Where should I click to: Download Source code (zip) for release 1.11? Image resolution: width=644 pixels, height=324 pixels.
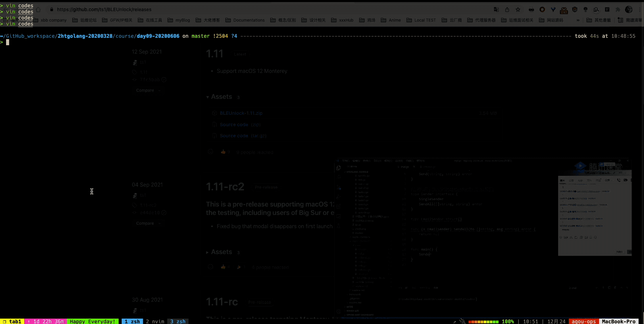pos(240,125)
